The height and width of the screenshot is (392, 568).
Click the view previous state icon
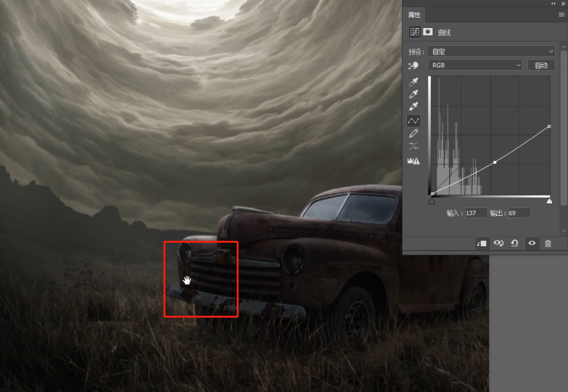click(498, 243)
